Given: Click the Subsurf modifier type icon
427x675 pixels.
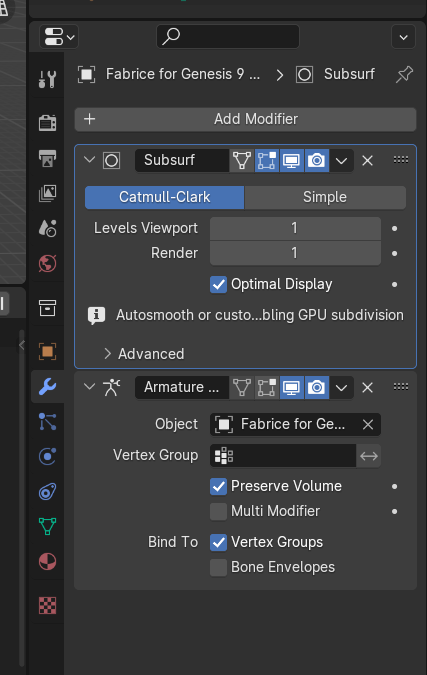Looking at the screenshot, I should pos(111,161).
